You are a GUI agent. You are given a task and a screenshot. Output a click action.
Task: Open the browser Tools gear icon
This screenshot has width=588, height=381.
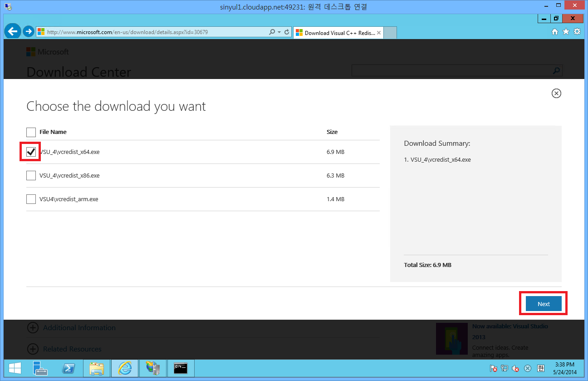coord(577,32)
